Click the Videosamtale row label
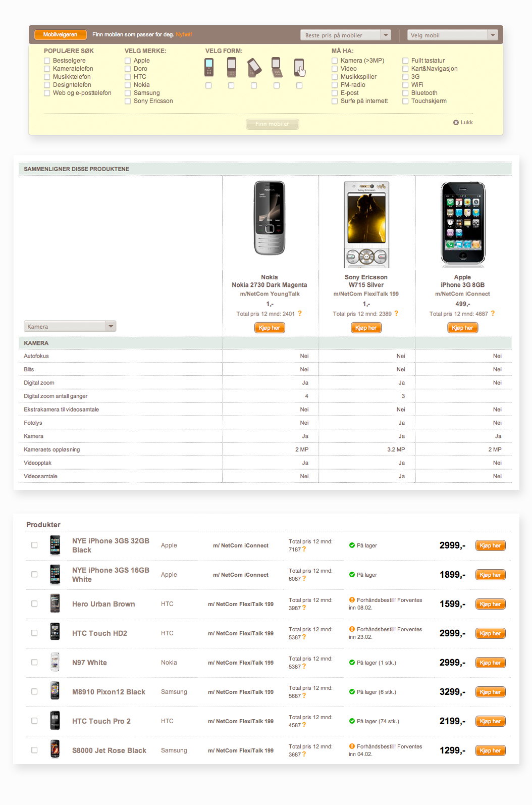This screenshot has height=805, width=532. 40,476
